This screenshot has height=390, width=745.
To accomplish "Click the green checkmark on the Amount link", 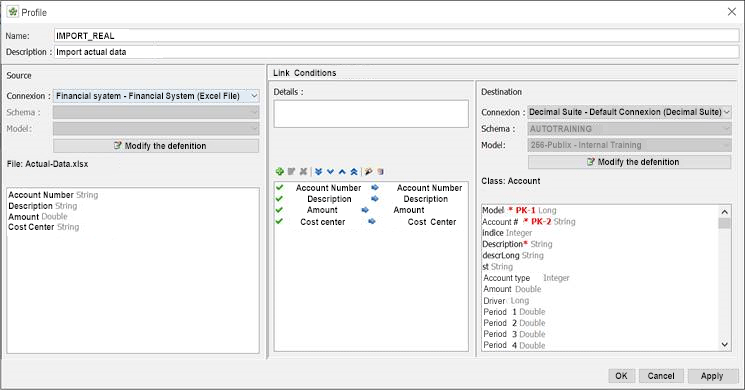I will click(279, 209).
